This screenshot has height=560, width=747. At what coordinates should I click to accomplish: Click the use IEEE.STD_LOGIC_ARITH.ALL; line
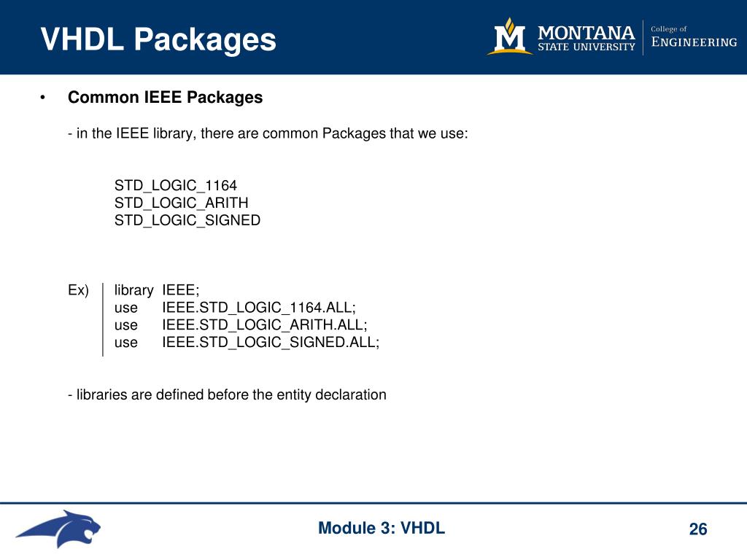241,324
